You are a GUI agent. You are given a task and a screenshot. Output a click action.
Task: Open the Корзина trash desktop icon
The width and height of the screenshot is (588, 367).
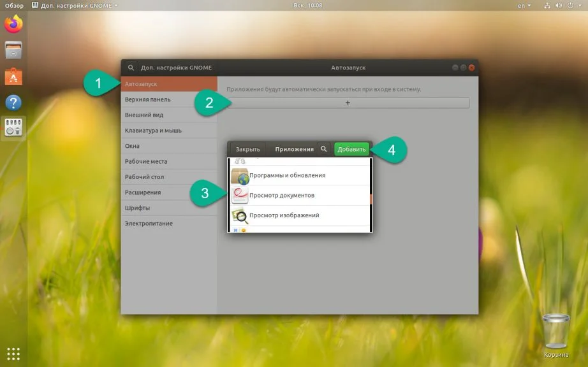click(x=555, y=336)
